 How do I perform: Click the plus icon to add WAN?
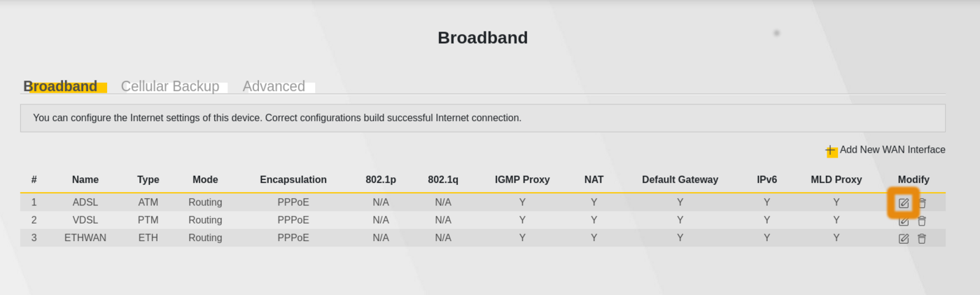coord(831,151)
